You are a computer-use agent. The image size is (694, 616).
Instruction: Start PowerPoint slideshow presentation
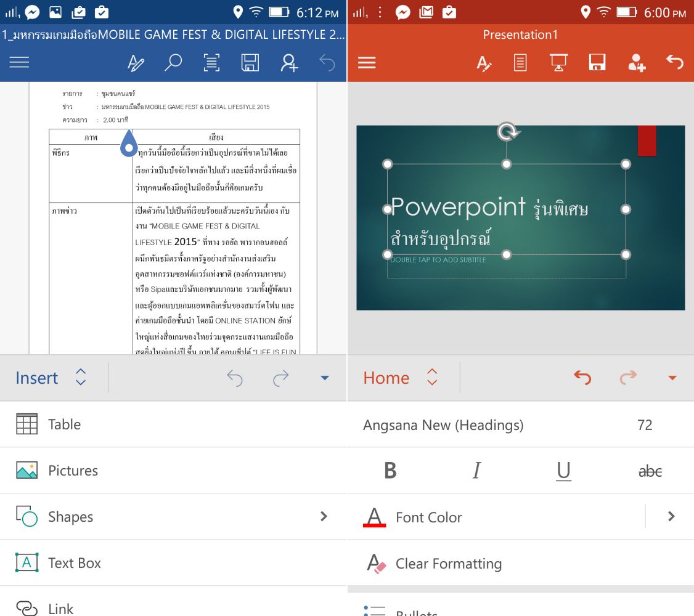(x=558, y=62)
